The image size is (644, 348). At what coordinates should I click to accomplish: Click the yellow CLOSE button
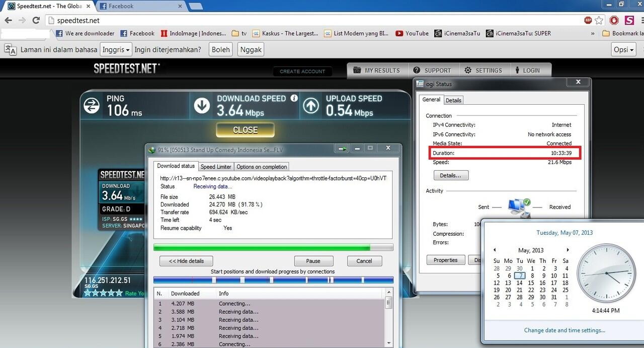click(246, 130)
